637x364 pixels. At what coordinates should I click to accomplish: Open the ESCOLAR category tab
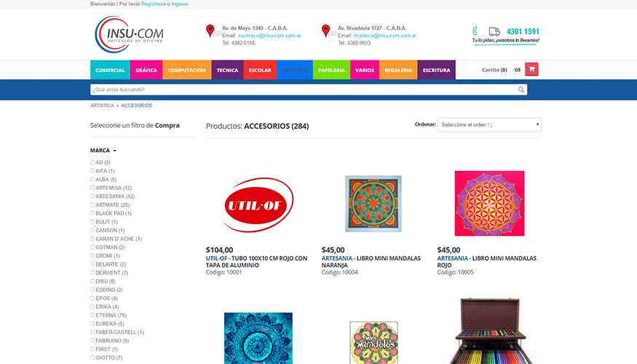coord(260,70)
